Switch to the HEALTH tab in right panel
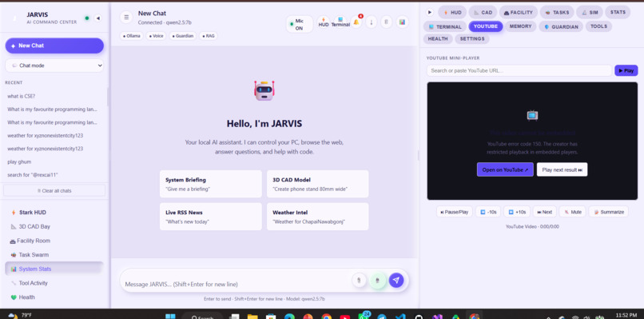Viewport: 644px width, 319px height. 438,38
